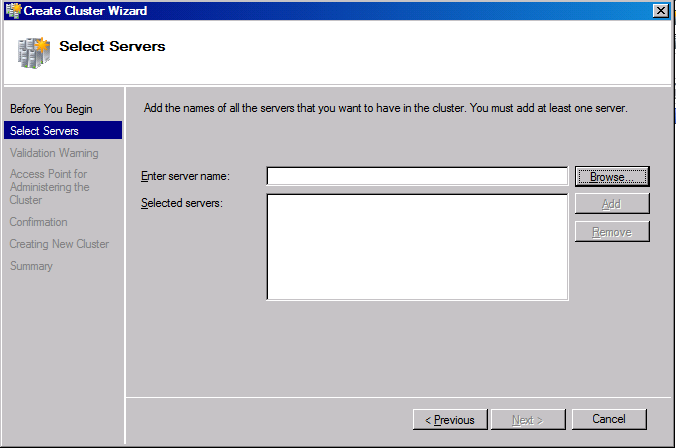Click the cluster servers icon in the header
Screen dimensions: 676x448
pos(34,53)
